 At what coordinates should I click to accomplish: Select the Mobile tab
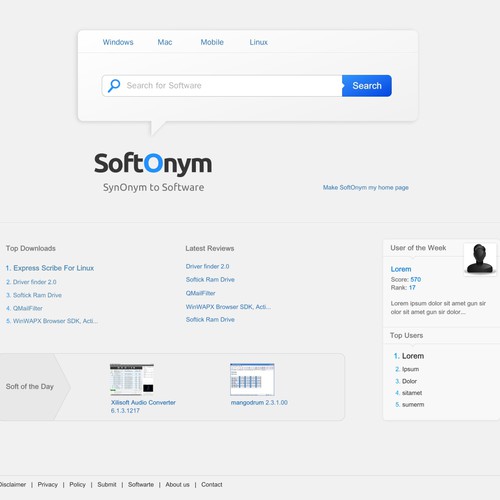pos(212,42)
